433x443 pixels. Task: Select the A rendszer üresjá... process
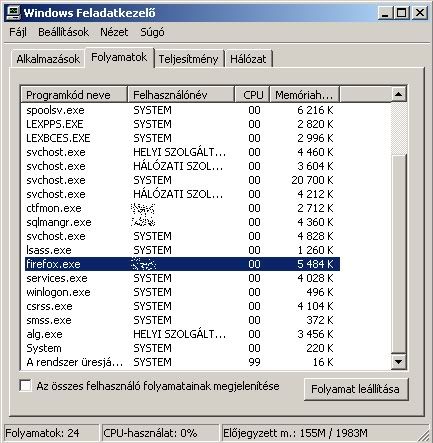point(182,362)
